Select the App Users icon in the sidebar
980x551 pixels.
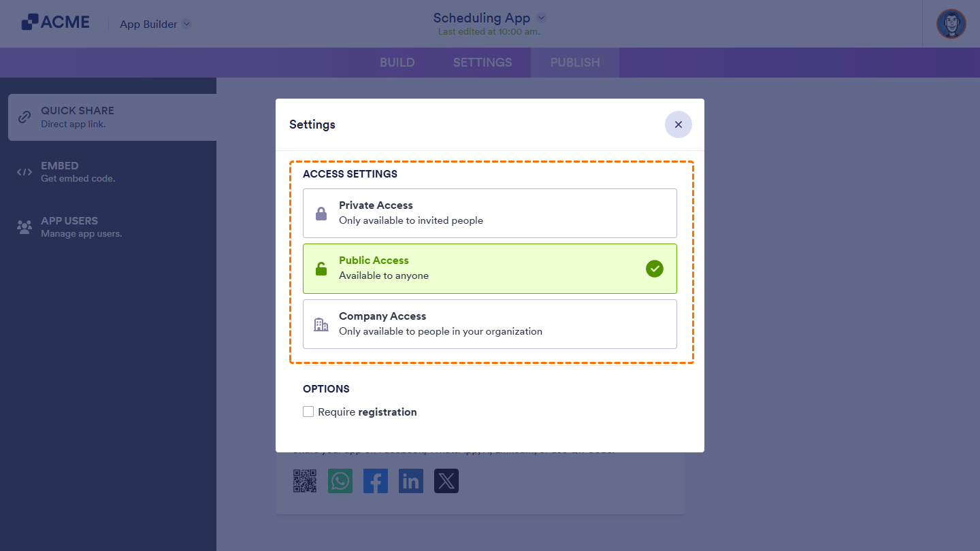pyautogui.click(x=24, y=227)
